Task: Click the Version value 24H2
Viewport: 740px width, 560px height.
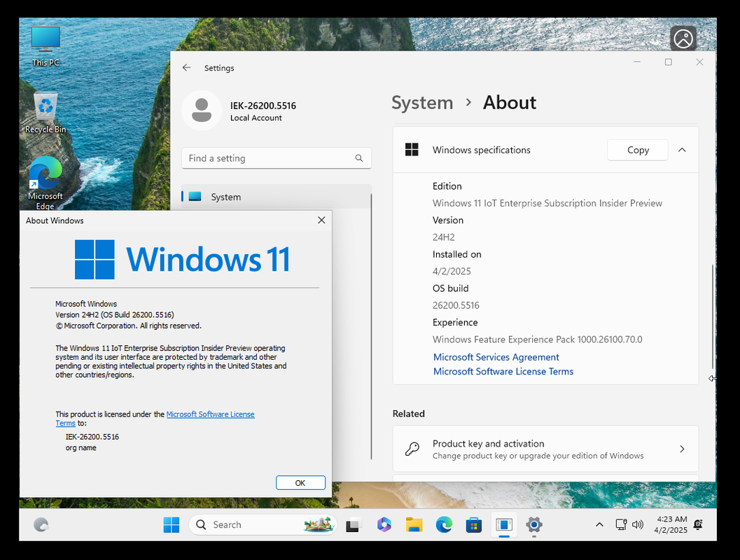Action: [x=444, y=237]
